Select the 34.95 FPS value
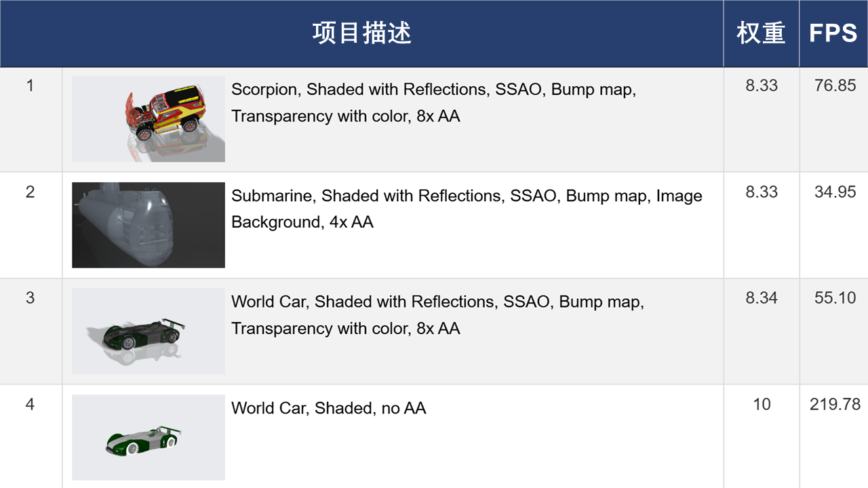The image size is (868, 488). pos(835,192)
